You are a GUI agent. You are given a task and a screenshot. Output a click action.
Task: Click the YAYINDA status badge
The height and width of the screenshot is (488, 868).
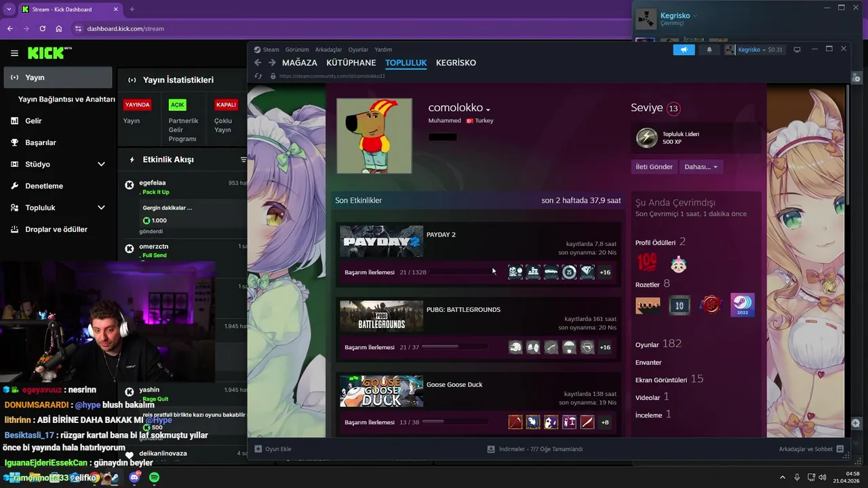[x=137, y=105]
